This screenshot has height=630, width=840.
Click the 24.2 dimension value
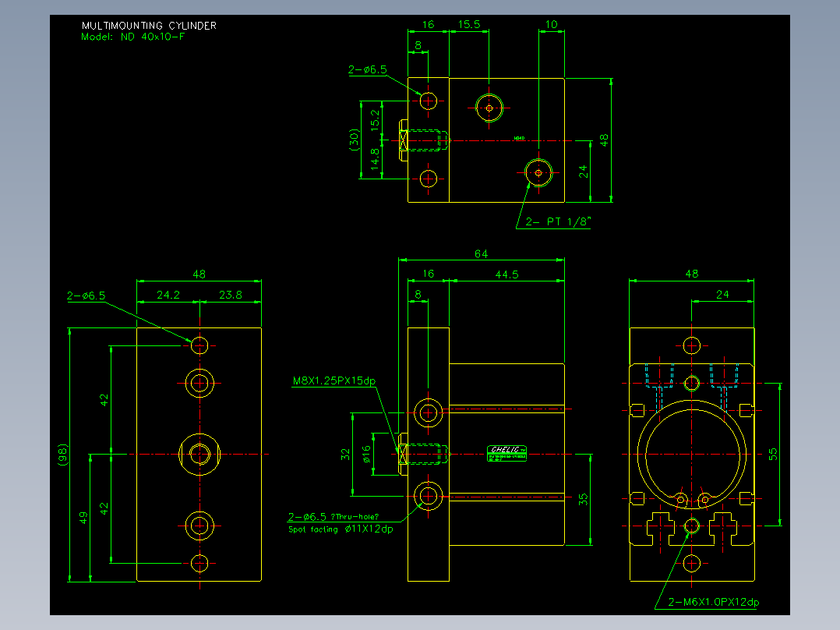pos(168,295)
